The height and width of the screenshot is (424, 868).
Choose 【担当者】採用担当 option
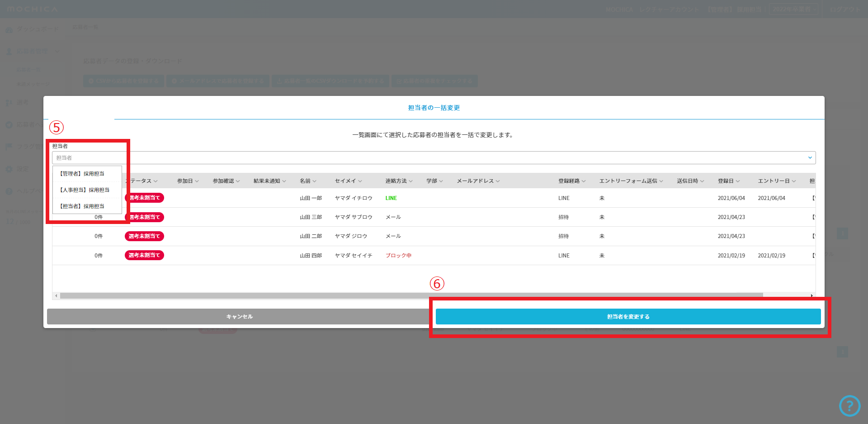[82, 206]
